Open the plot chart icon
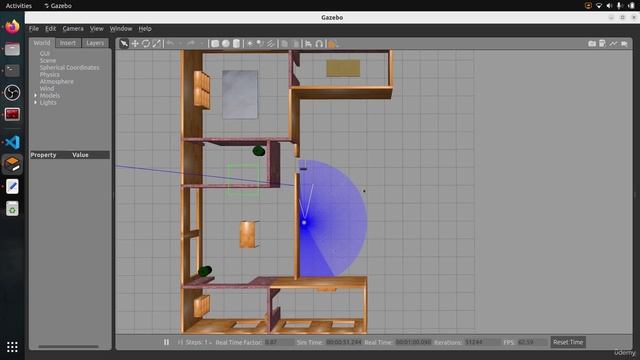 coord(613,43)
